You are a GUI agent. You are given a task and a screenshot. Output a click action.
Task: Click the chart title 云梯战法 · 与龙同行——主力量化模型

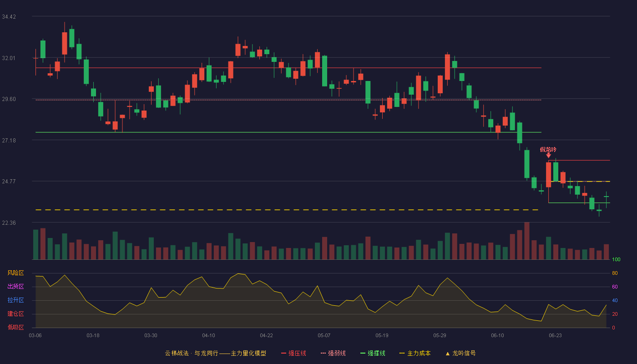point(215,353)
